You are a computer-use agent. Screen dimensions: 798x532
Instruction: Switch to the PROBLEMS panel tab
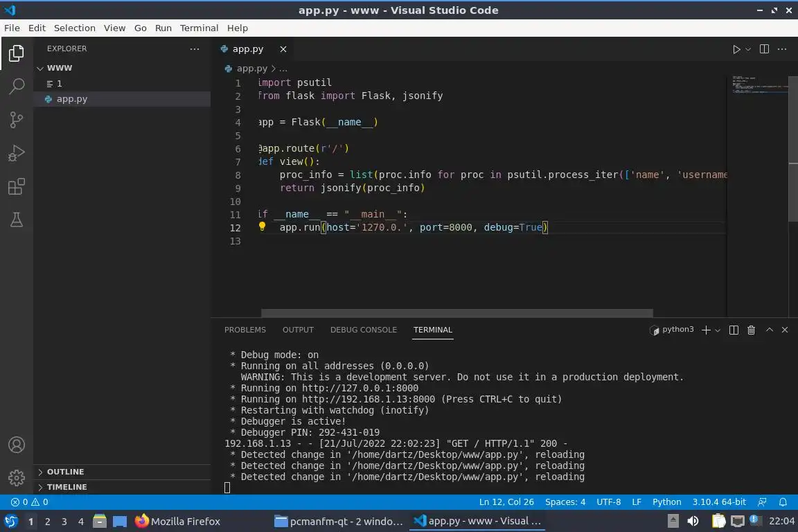click(245, 330)
